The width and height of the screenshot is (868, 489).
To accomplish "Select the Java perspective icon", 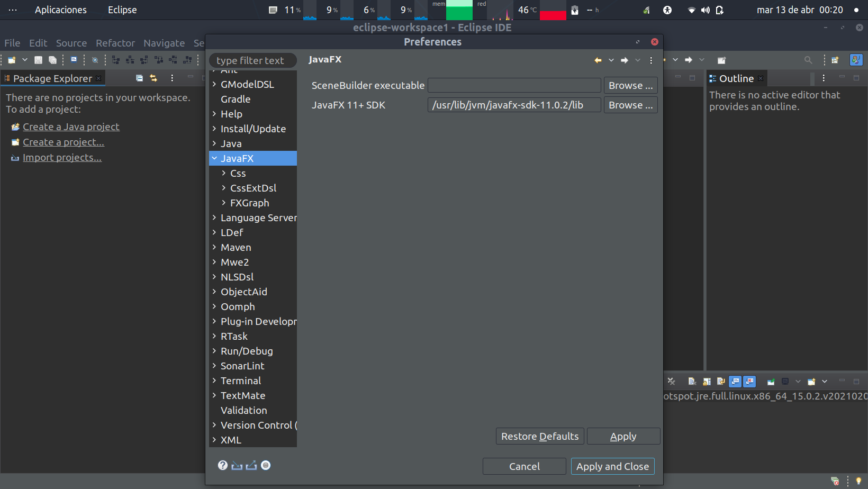I will point(856,60).
